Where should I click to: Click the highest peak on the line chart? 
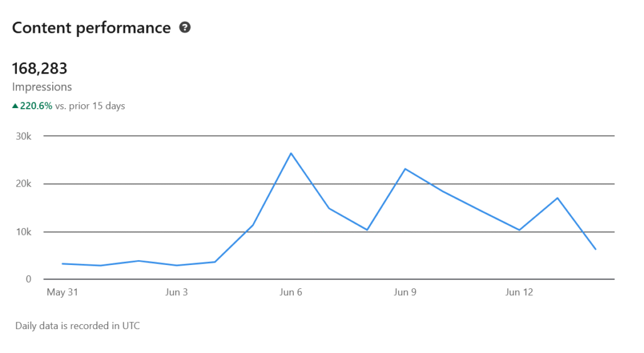pyautogui.click(x=291, y=153)
